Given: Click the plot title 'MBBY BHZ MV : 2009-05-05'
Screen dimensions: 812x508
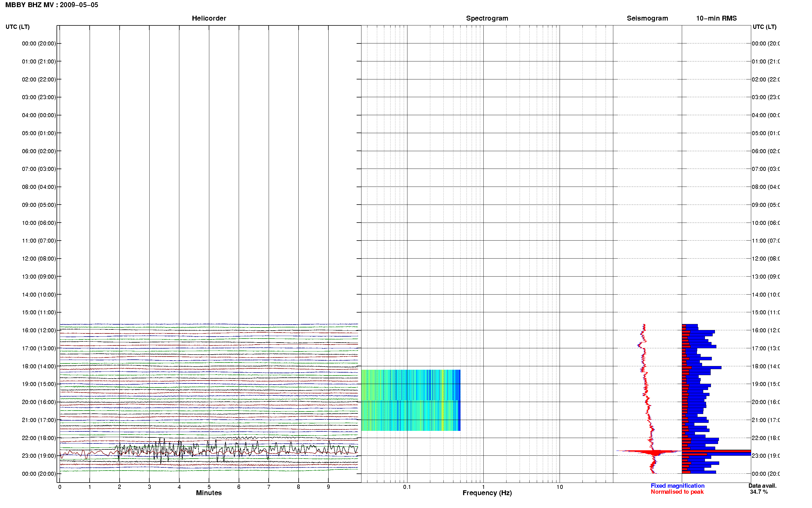Looking at the screenshot, I should pos(52,5).
